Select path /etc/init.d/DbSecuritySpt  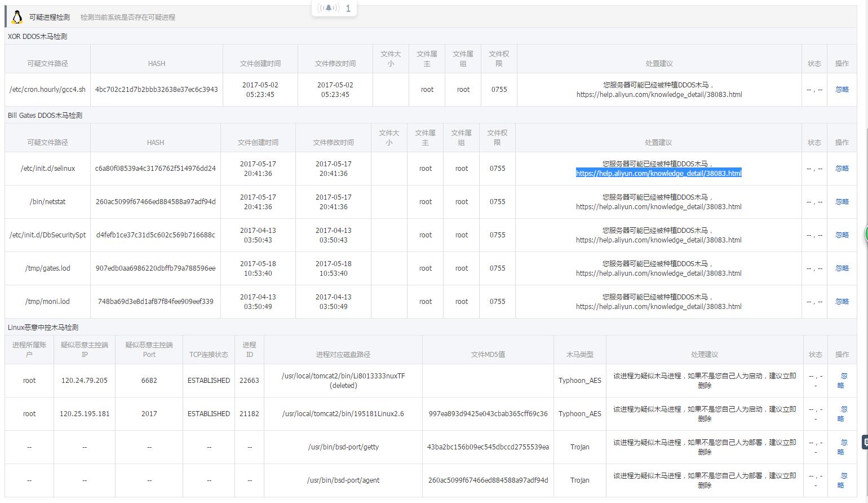pyautogui.click(x=47, y=235)
